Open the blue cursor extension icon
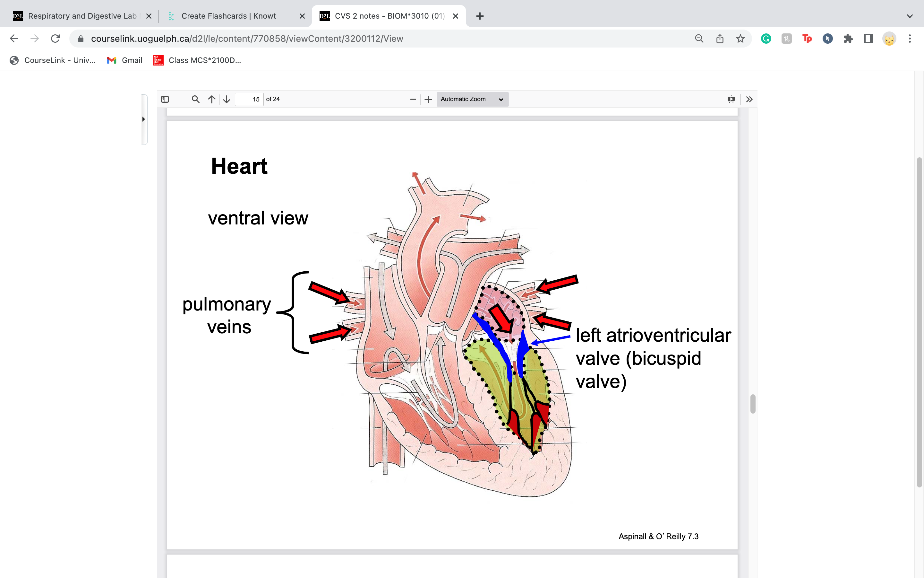 coord(828,39)
